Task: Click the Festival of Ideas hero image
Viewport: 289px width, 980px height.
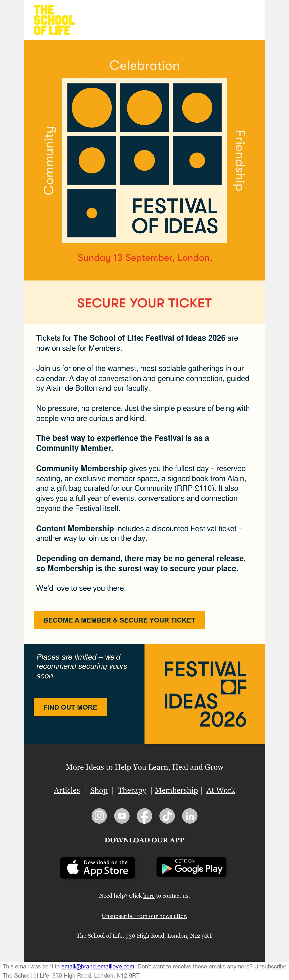Action: click(x=144, y=160)
